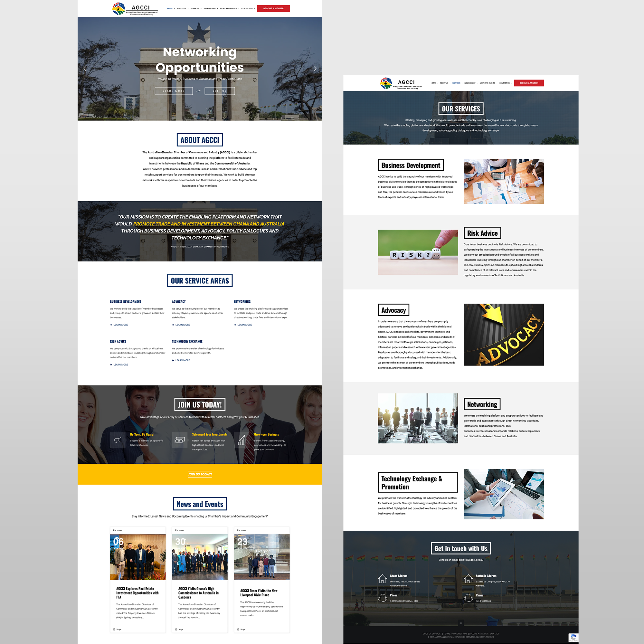Select the CONTACT US menu item
644x644 pixels.
click(x=248, y=8)
